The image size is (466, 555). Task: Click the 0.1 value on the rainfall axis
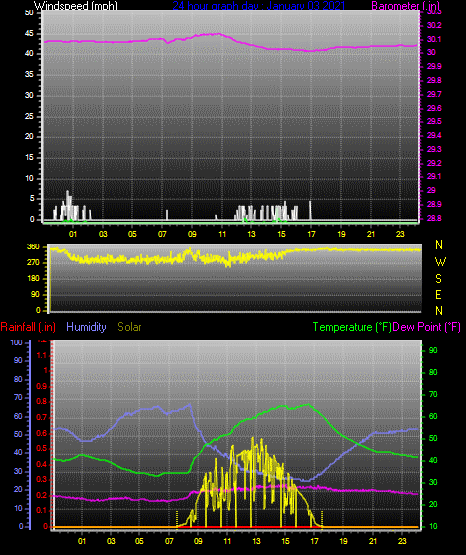(x=42, y=510)
